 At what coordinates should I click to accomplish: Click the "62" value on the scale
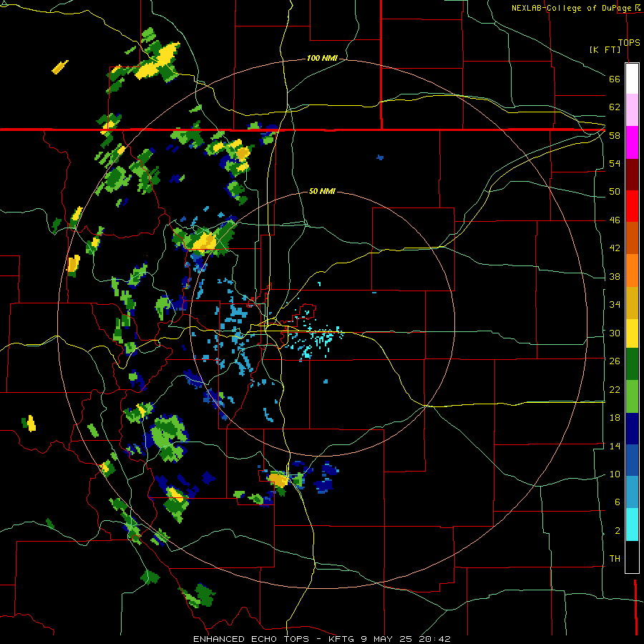615,107
